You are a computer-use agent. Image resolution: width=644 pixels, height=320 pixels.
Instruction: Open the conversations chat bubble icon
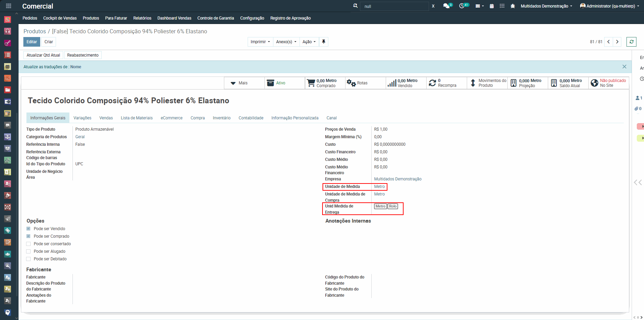446,6
